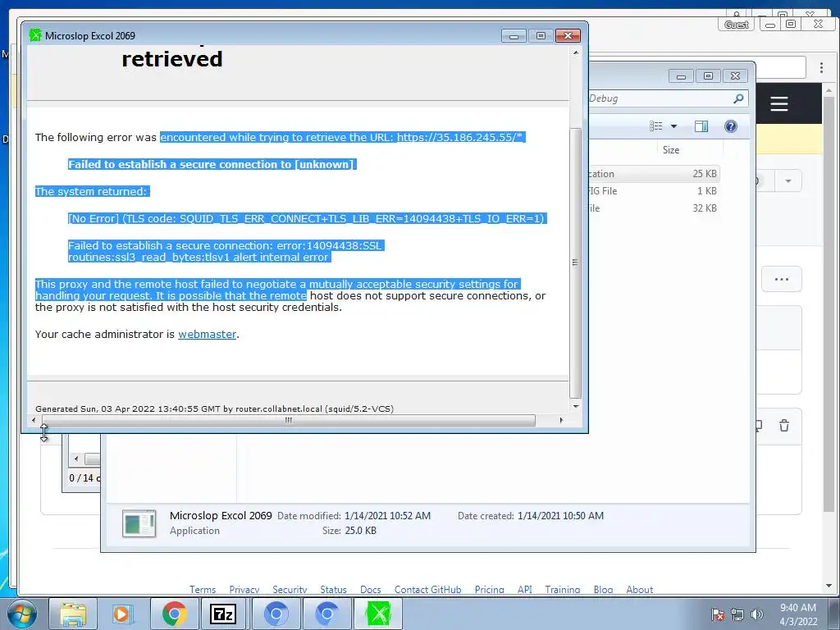Open the three-dots more options button on page
840x630 pixels.
(x=782, y=279)
